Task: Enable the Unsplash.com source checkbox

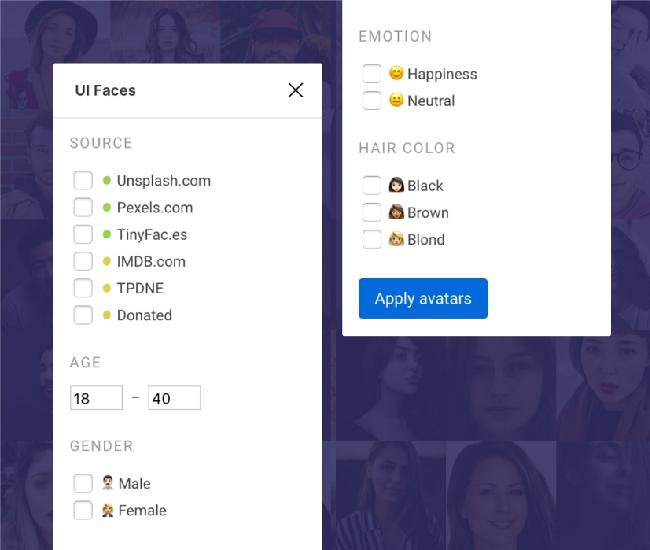Action: click(x=83, y=181)
